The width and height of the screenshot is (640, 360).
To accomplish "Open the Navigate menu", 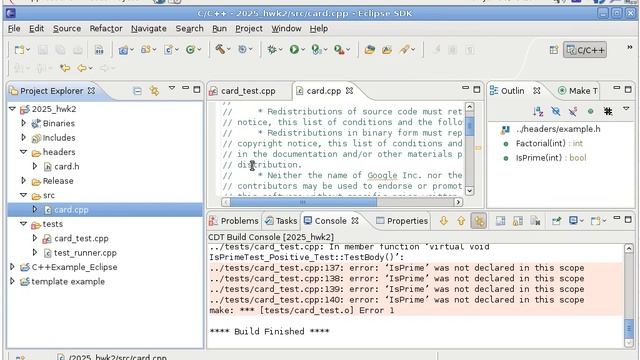I will (149, 29).
